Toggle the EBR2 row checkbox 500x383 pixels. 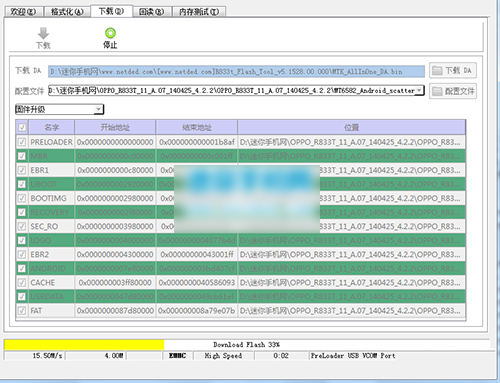coord(22,254)
